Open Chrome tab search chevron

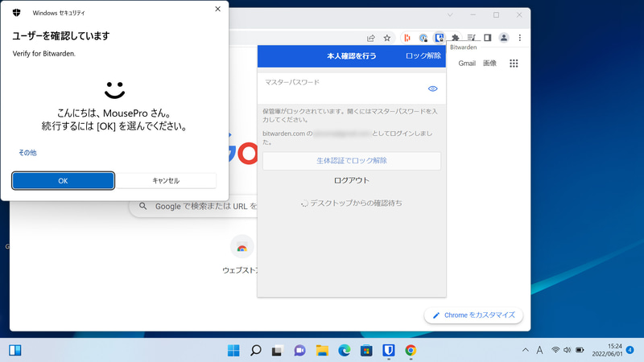450,15
